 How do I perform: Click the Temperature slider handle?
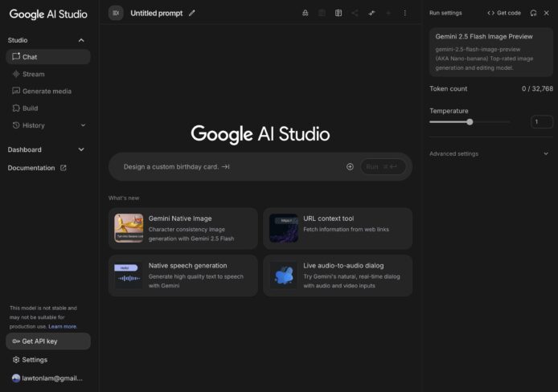click(470, 122)
